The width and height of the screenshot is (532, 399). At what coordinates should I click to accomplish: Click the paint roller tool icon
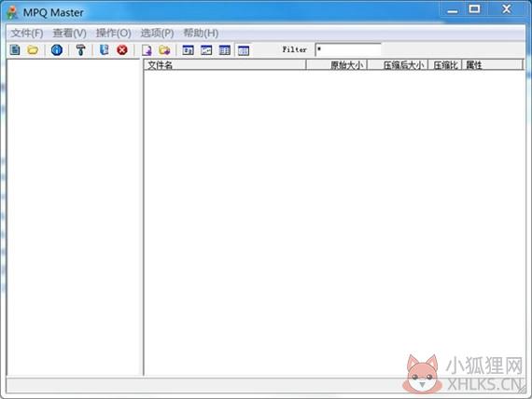click(81, 50)
